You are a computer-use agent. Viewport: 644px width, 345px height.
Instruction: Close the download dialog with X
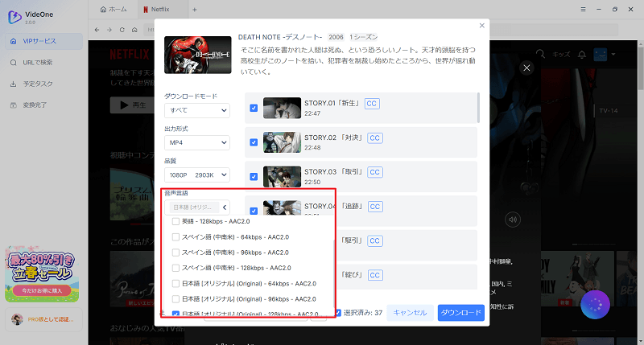coord(481,26)
